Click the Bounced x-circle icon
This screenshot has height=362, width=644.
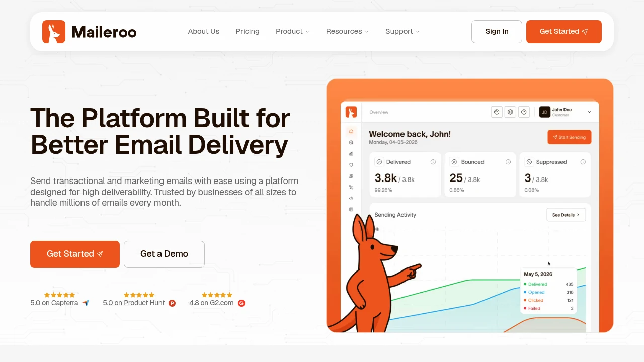coord(454,162)
